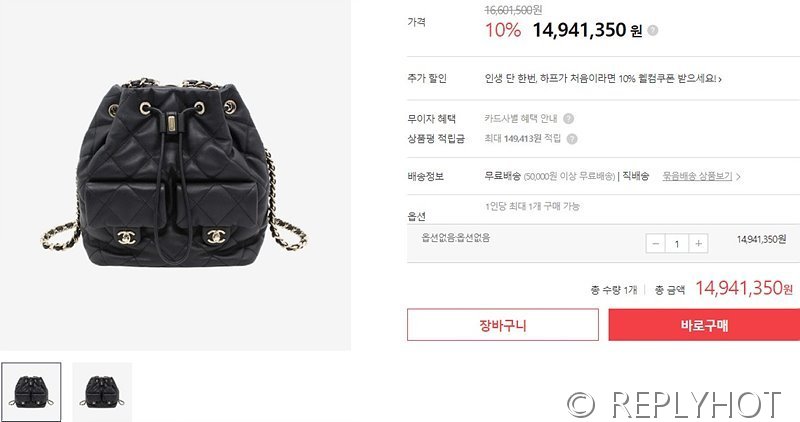Viewport: 800px width, 422px height.
Task: Open the card benefit info help icon
Action: (x=568, y=118)
